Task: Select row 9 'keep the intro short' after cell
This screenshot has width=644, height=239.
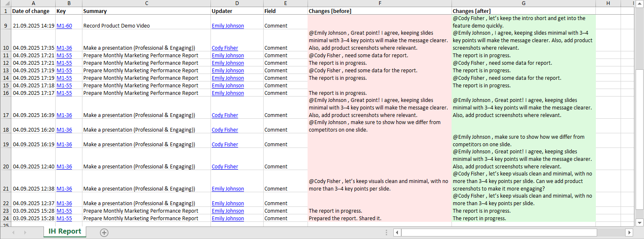Action: pos(523,22)
